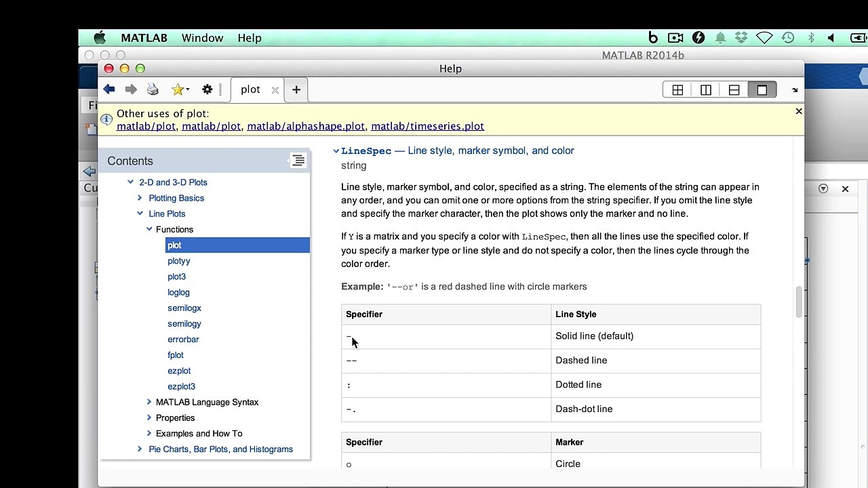868x488 pixels.
Task: Open Plotting Basics topic
Action: tap(176, 198)
